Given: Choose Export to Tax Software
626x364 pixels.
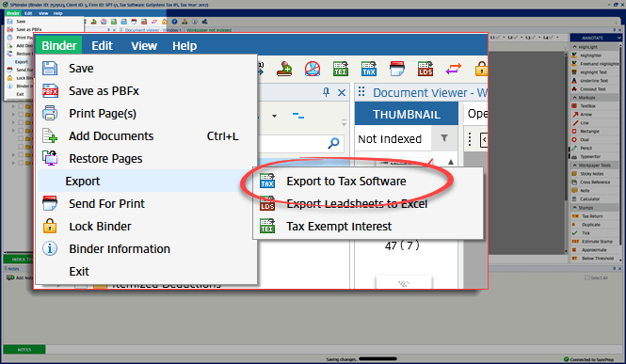Looking at the screenshot, I should click(345, 181).
